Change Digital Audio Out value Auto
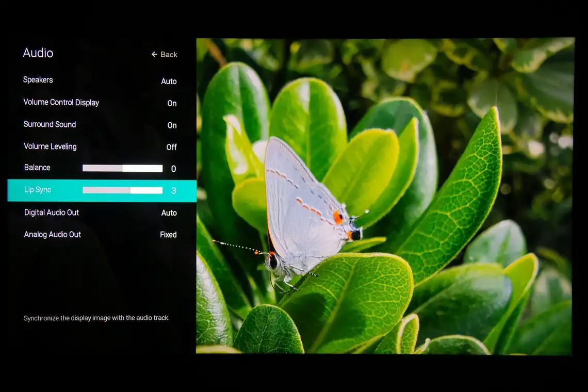Image resolution: width=588 pixels, height=392 pixels. tap(169, 213)
